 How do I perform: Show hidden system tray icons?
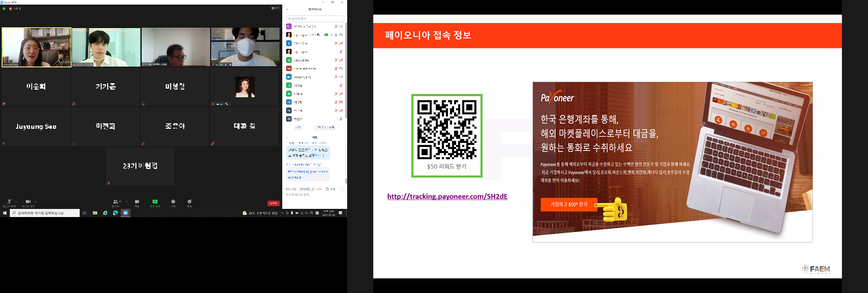pyautogui.click(x=282, y=213)
